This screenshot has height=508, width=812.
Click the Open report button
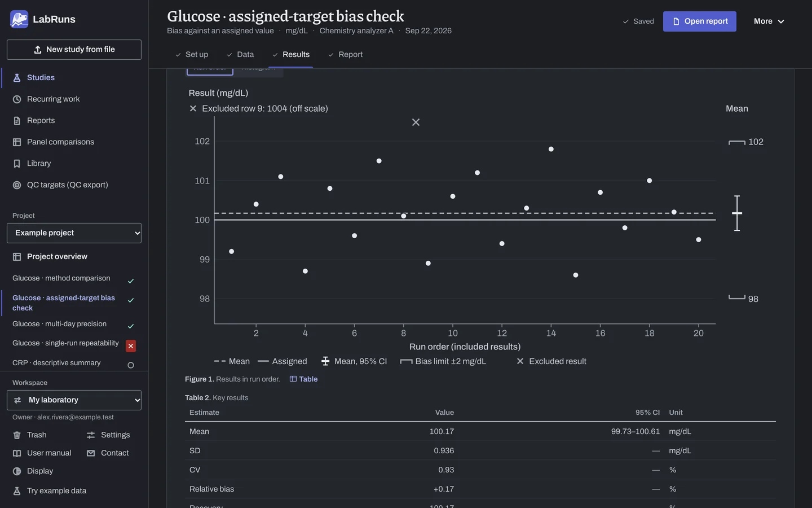(x=699, y=21)
